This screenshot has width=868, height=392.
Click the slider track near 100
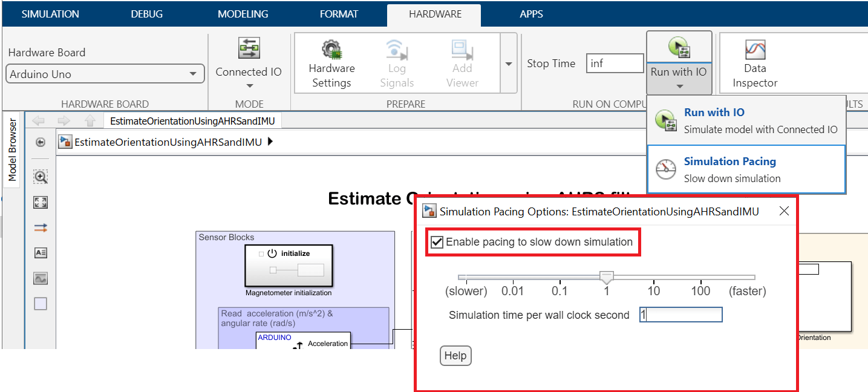[701, 277]
